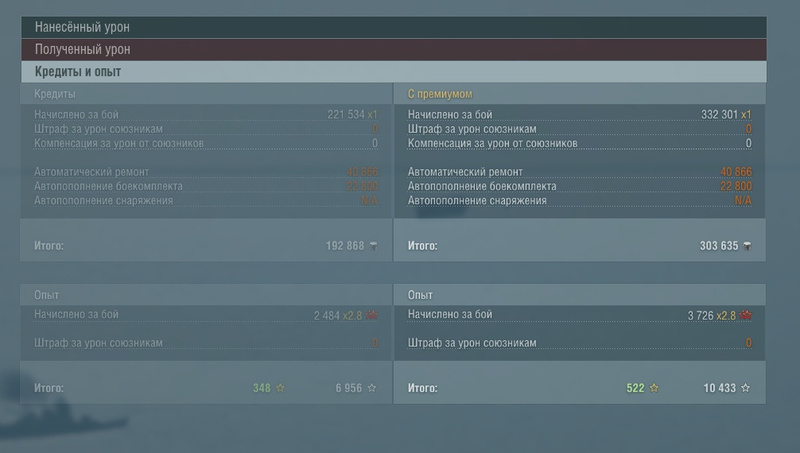Viewport: 800px width, 453px height.
Task: Click premium Начислено за бой credits label
Action: pyautogui.click(x=450, y=114)
